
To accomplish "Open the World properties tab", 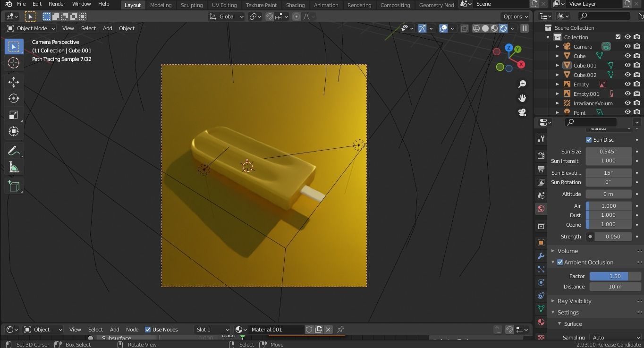I will (x=541, y=209).
